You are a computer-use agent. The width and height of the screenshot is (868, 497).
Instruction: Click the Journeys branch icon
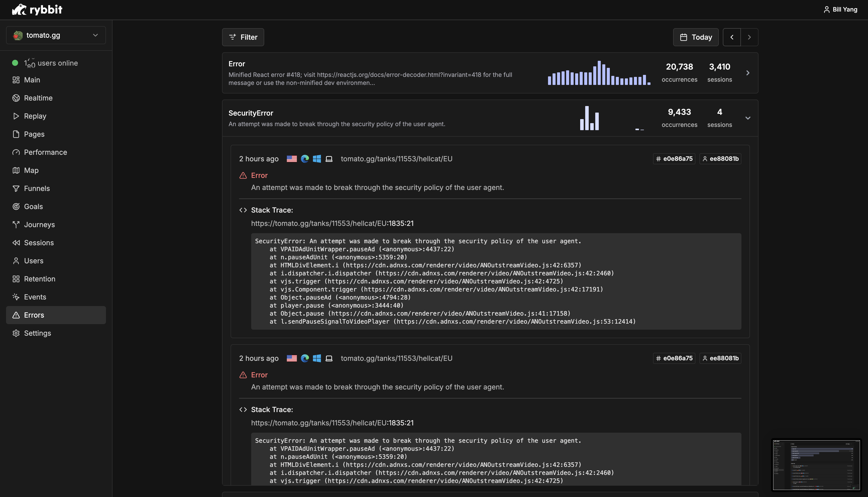16,225
